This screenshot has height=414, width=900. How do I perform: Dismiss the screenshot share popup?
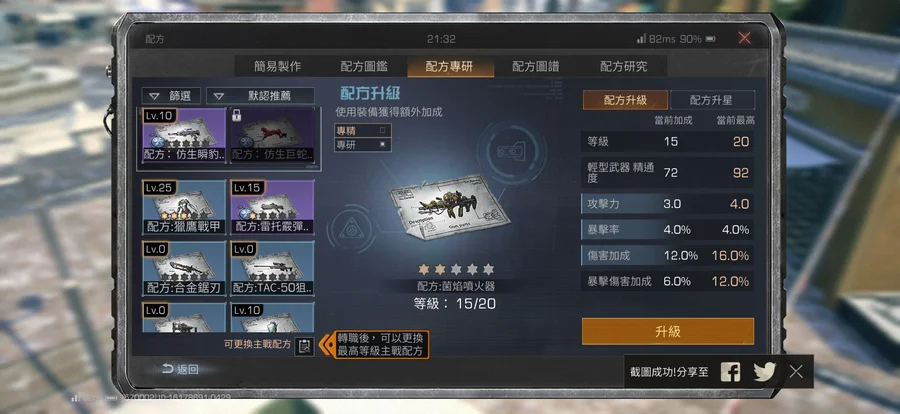[796, 372]
